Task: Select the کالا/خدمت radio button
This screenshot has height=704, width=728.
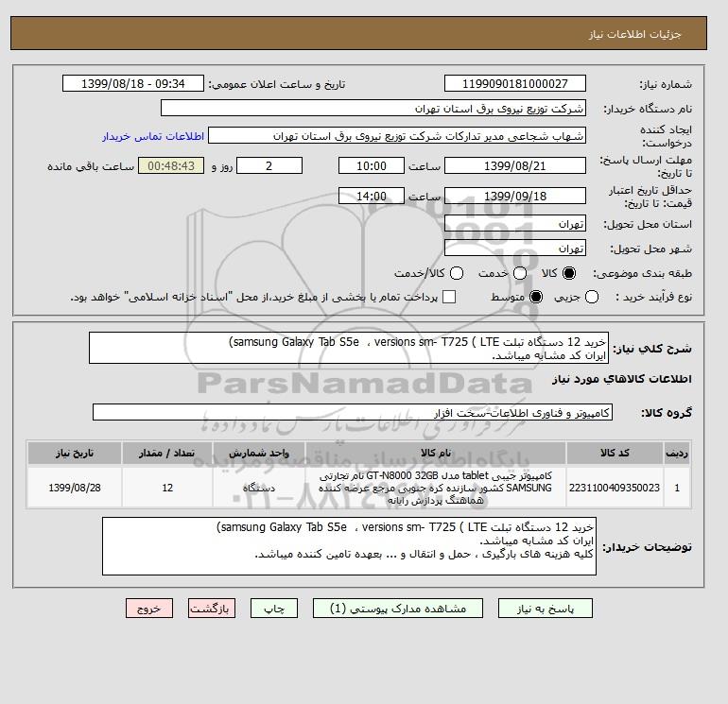Action: tap(457, 273)
